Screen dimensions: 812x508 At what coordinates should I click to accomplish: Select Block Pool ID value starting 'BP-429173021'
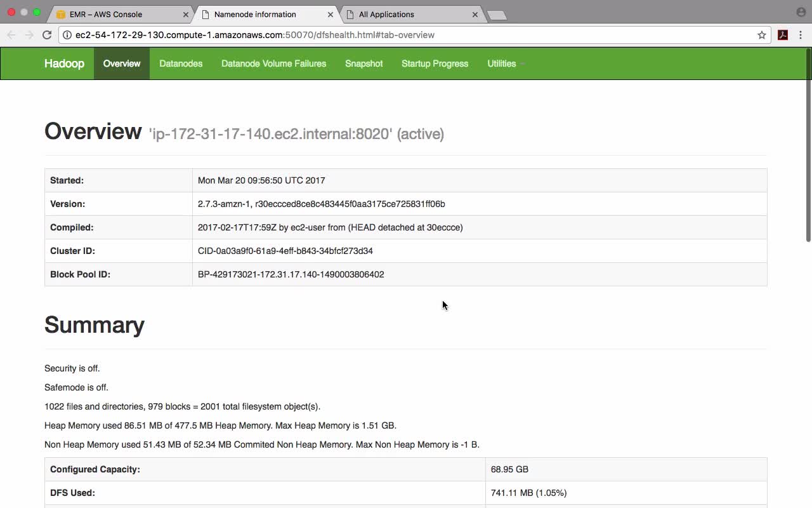coord(291,274)
